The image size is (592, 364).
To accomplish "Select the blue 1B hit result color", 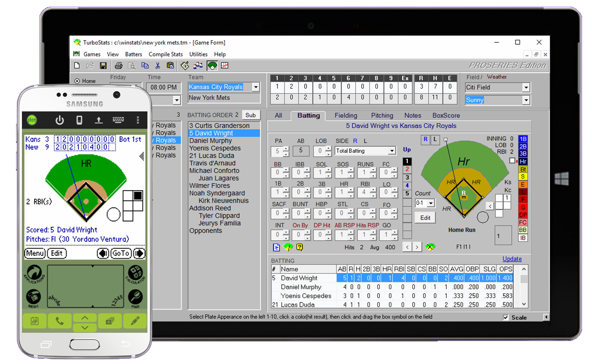I will (x=523, y=139).
